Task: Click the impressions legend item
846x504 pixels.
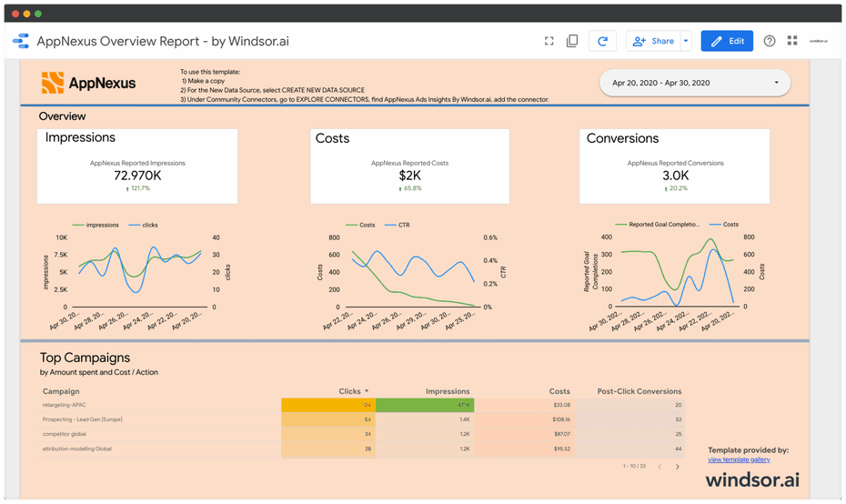Action: coord(96,225)
